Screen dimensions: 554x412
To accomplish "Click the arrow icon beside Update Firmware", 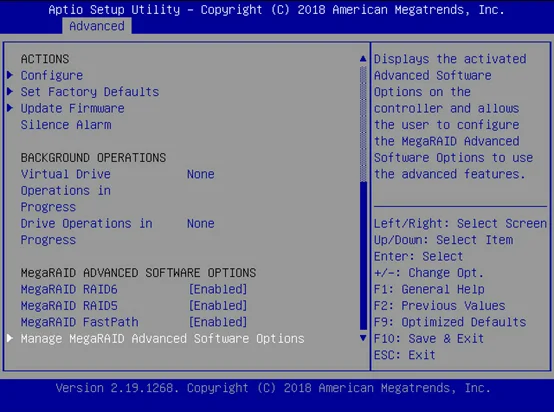I will pyautogui.click(x=10, y=108).
